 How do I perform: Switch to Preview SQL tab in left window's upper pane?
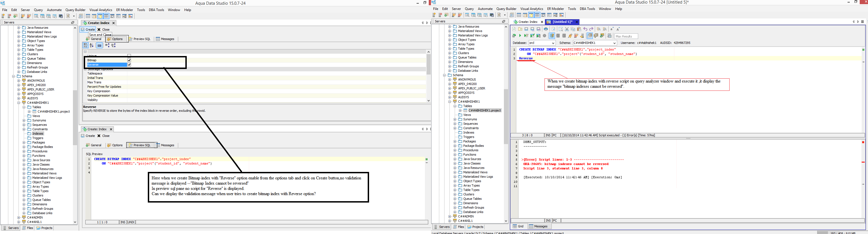pos(140,39)
